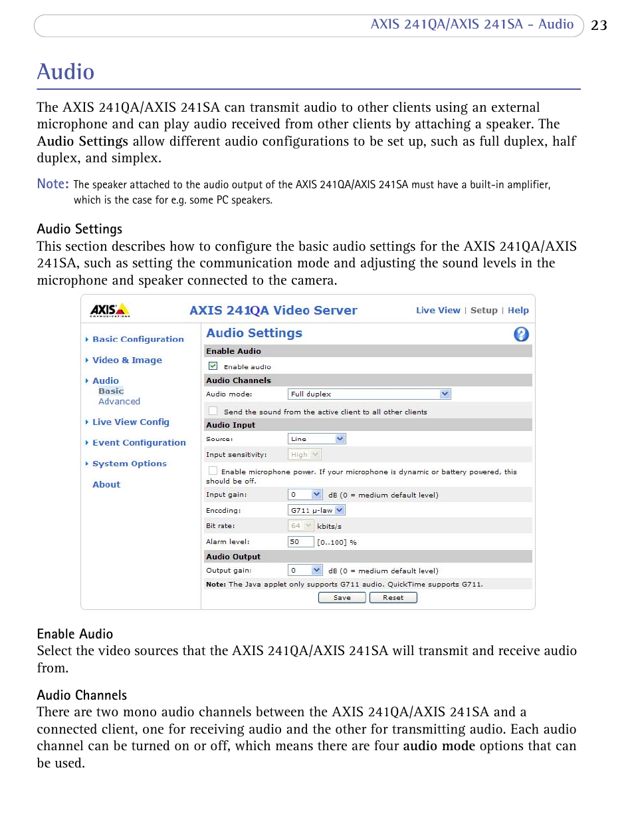Click the Audio Input section header
Viewport: 634px width, 840px height.
[368, 424]
